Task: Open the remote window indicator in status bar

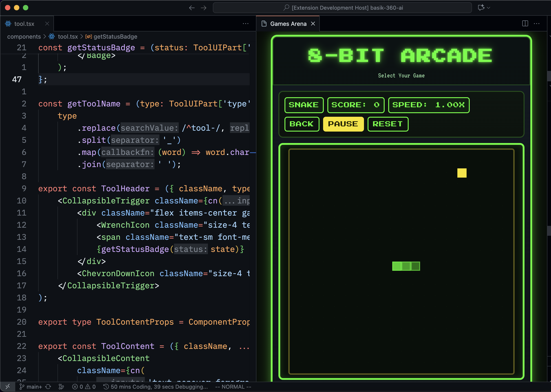Action: coord(7,386)
